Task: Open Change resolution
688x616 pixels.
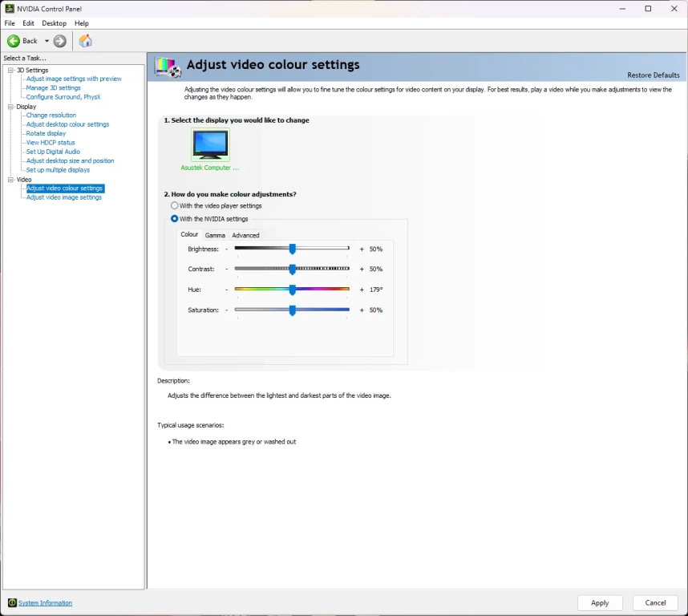Action: coord(51,115)
